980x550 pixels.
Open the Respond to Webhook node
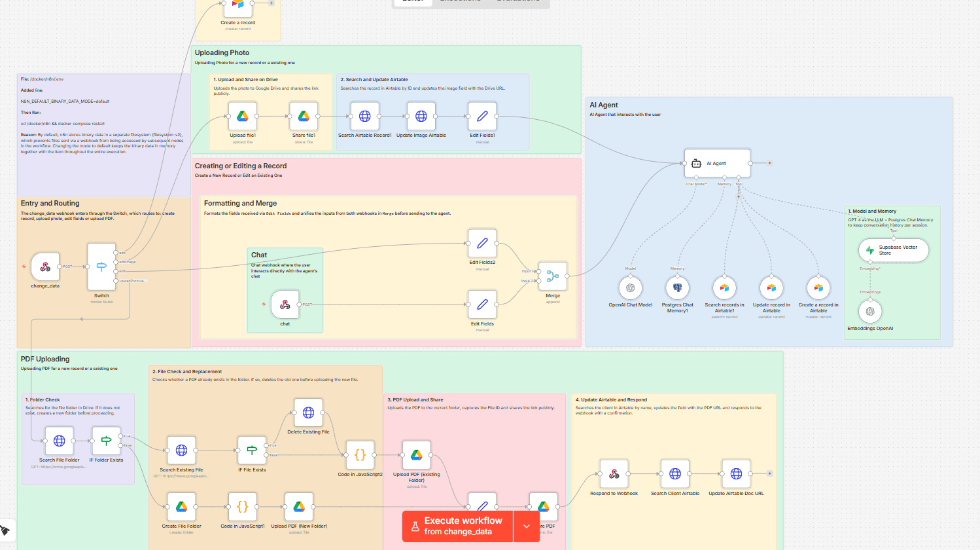614,473
